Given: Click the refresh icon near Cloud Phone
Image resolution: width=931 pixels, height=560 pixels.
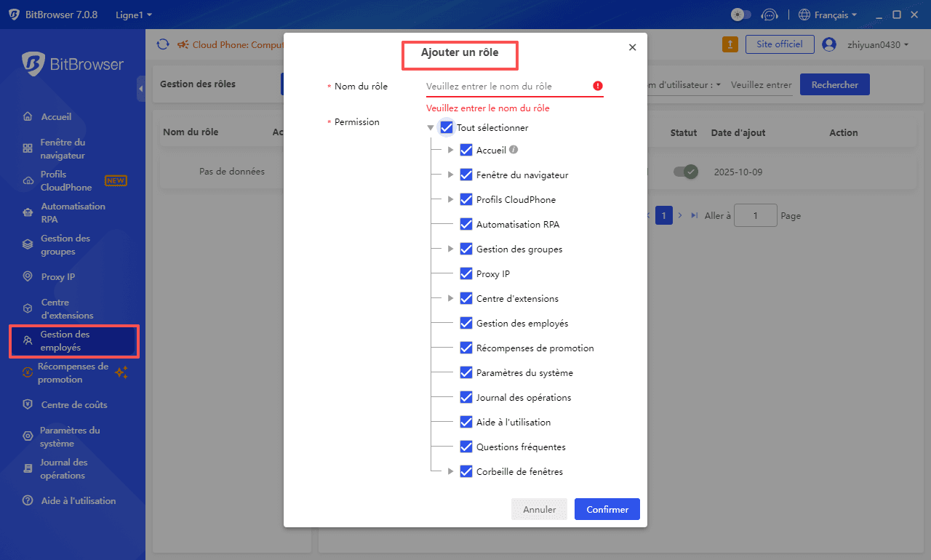Looking at the screenshot, I should (x=162, y=44).
